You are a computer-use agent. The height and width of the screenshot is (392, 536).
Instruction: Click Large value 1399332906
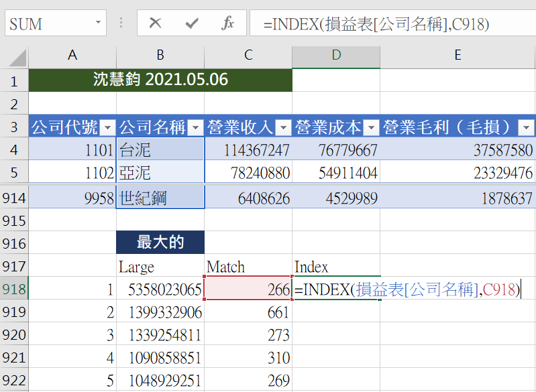click(x=160, y=312)
